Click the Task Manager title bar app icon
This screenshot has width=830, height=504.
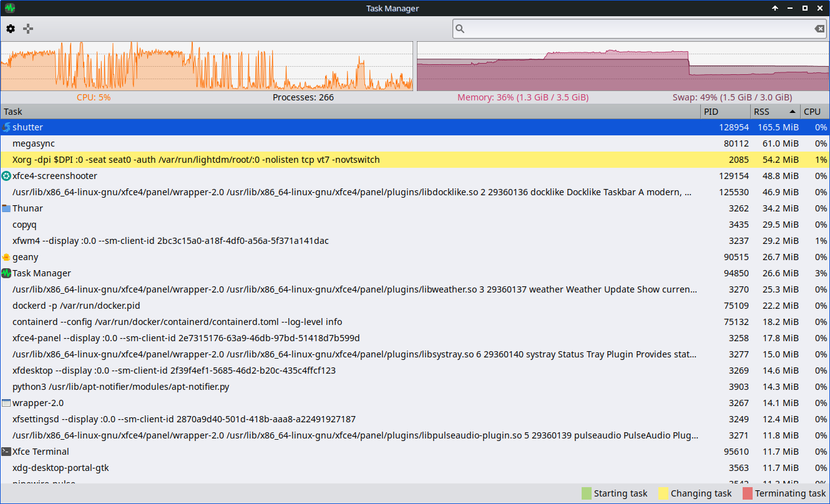[x=9, y=8]
